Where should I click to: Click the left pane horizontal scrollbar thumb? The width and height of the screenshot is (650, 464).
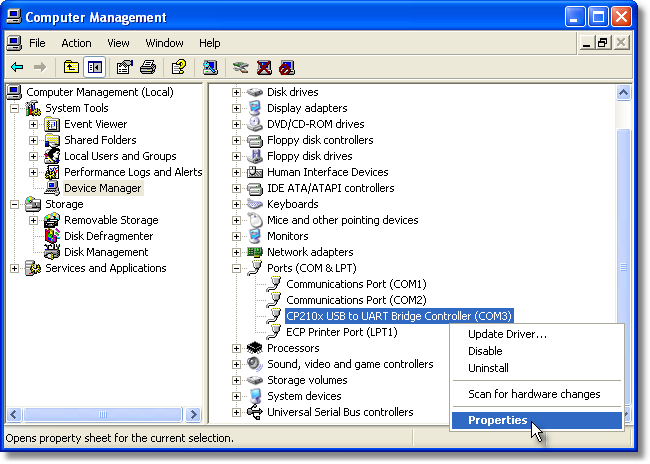point(103,414)
